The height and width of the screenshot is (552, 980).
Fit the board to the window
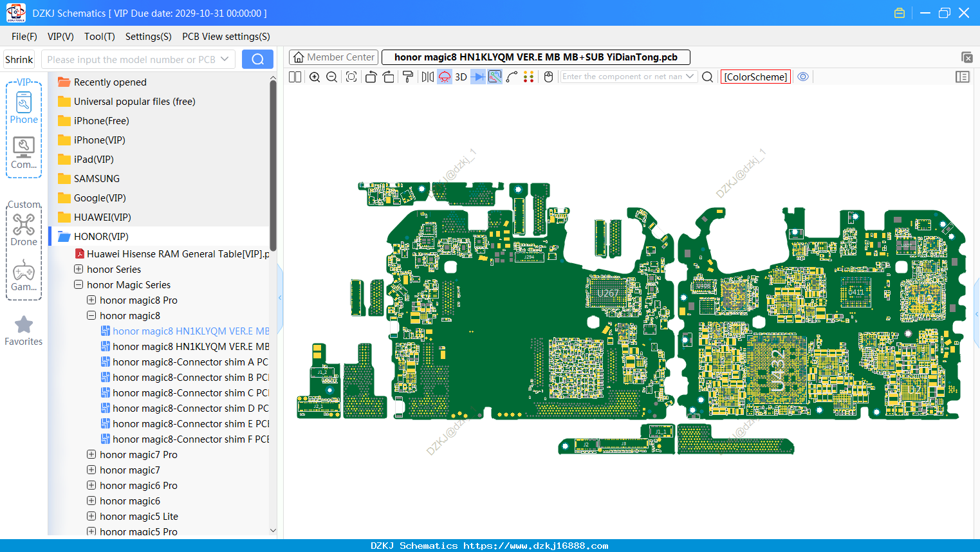pos(351,77)
